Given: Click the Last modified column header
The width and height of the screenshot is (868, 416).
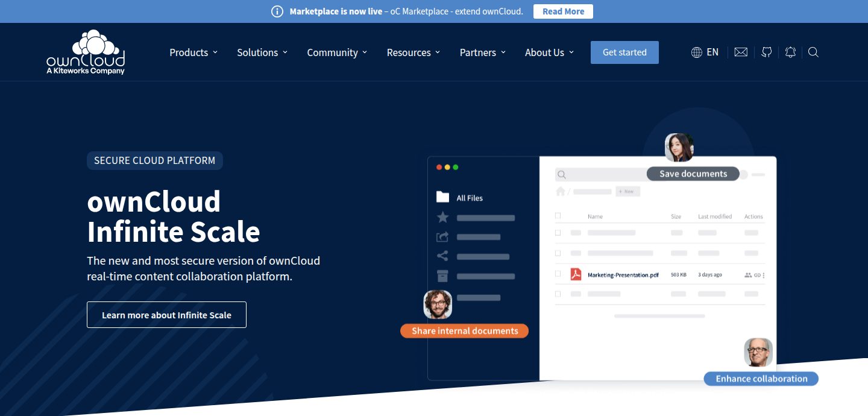Looking at the screenshot, I should pos(715,216).
